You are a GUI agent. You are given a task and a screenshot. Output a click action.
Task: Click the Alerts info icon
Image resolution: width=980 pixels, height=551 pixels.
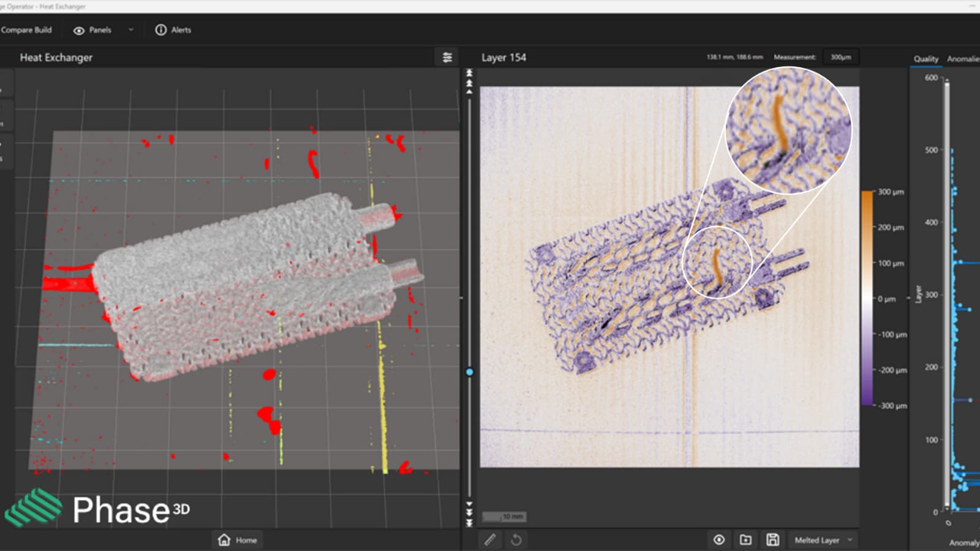pyautogui.click(x=160, y=29)
